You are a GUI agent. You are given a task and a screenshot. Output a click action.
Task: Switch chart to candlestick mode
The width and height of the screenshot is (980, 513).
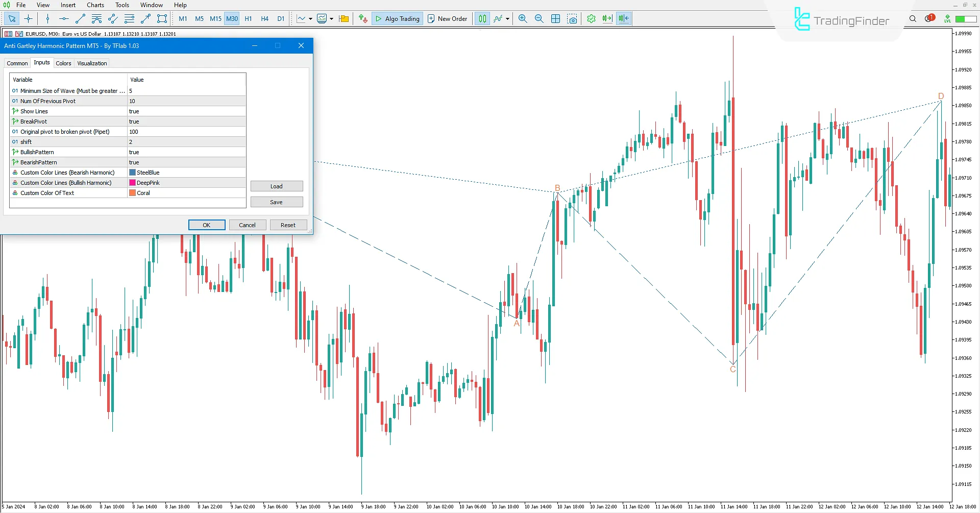click(x=482, y=18)
